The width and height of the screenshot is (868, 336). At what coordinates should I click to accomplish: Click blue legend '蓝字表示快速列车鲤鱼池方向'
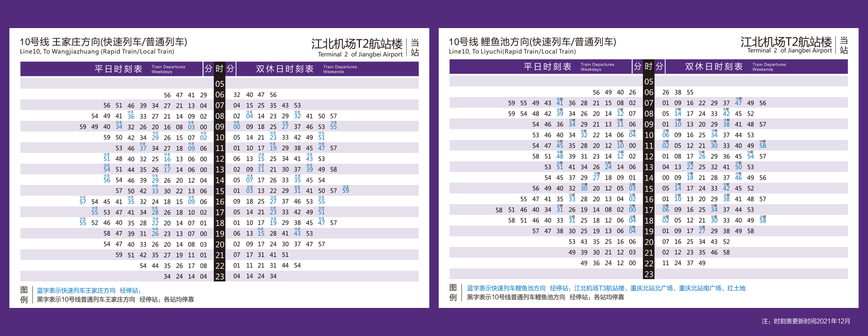tap(506, 288)
